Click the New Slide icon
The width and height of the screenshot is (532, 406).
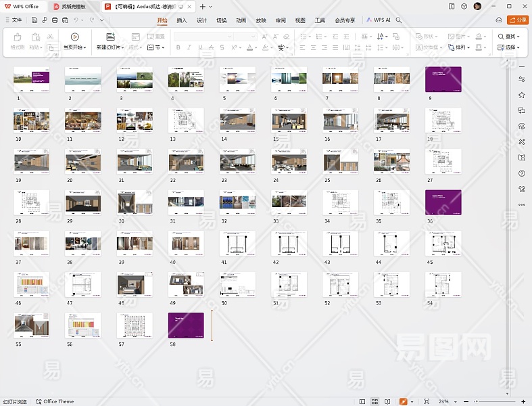coord(110,37)
